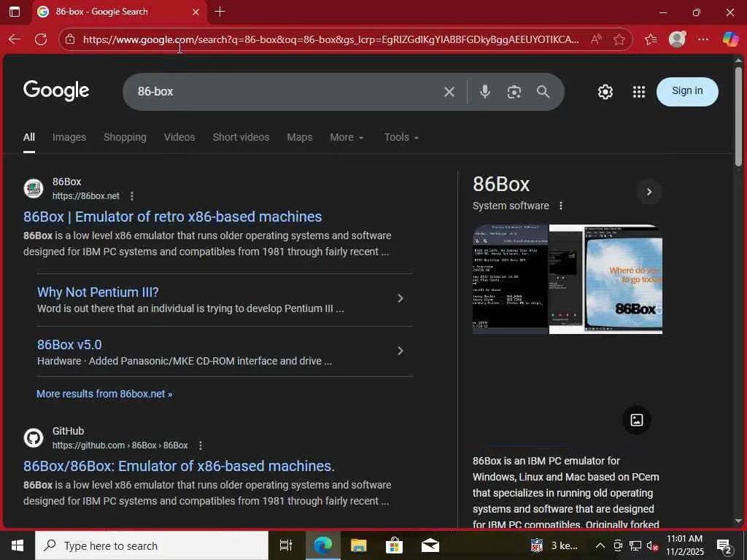Screen dimensions: 747x560
Task: Click the browser address bar URL
Action: coord(331,39)
